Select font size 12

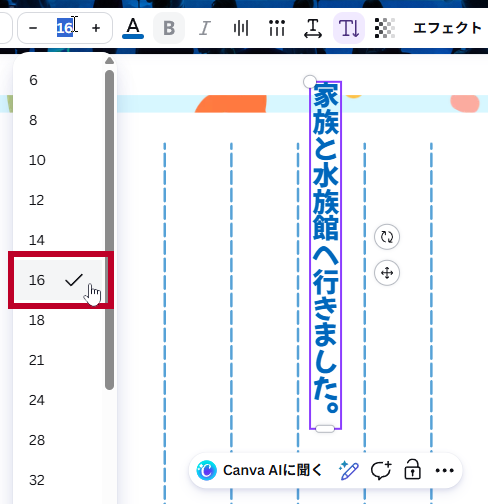coord(59,200)
